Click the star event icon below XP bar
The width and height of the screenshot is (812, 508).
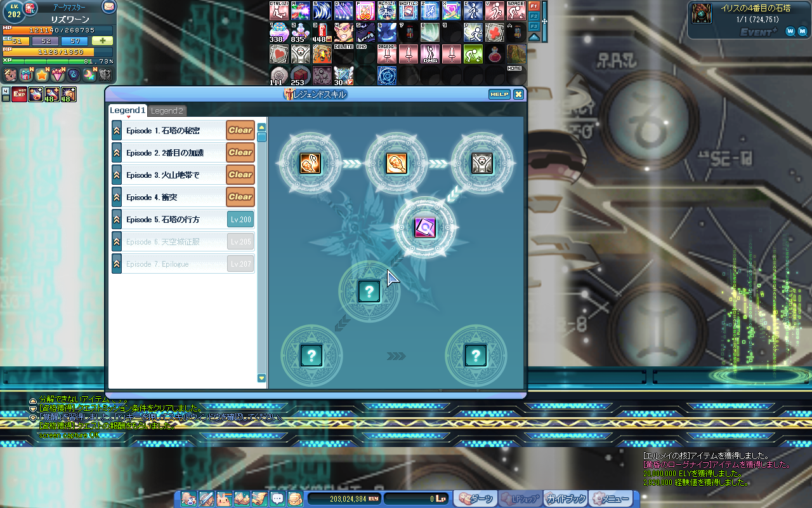tap(43, 74)
